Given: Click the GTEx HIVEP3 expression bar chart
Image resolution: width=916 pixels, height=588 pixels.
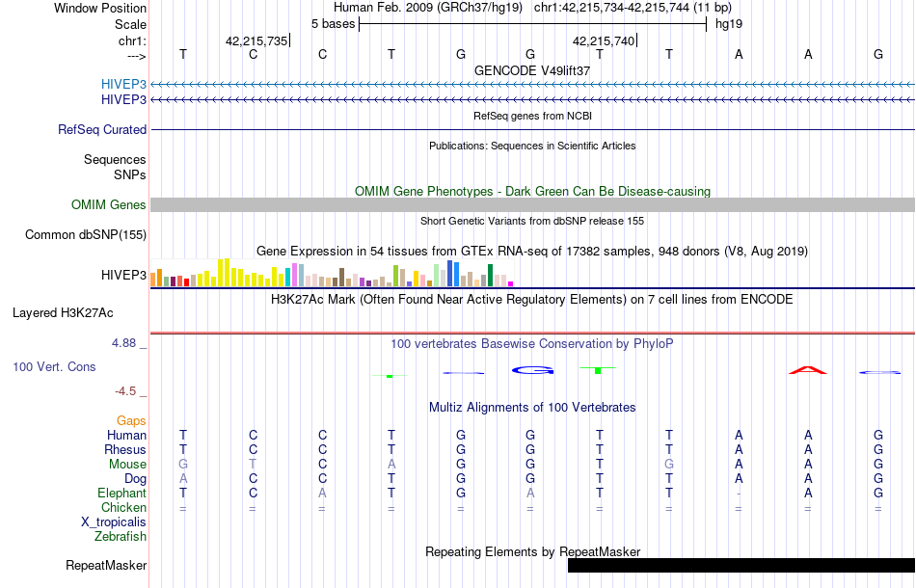Looking at the screenshot, I should (332, 273).
